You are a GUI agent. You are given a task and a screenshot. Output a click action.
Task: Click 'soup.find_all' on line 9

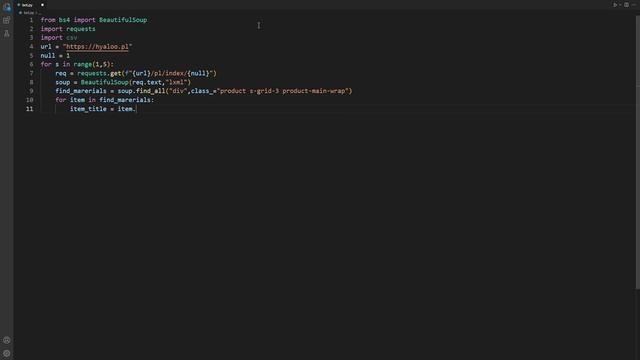coord(141,91)
